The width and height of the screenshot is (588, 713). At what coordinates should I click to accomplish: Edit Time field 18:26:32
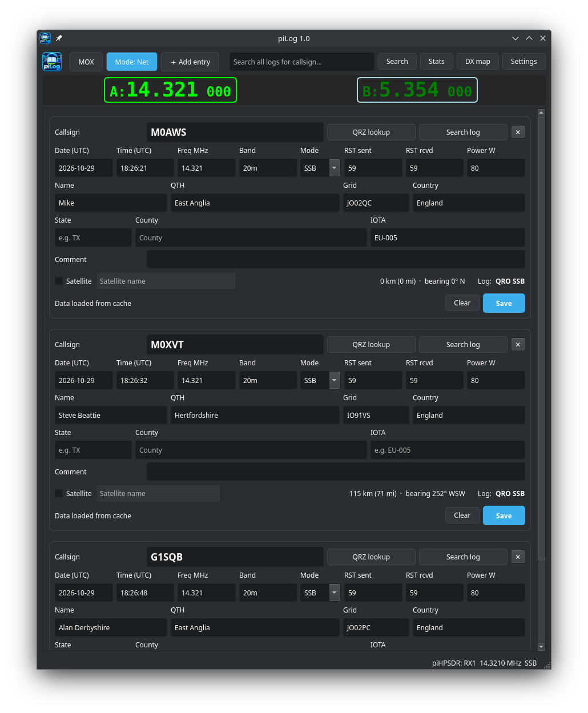point(145,380)
